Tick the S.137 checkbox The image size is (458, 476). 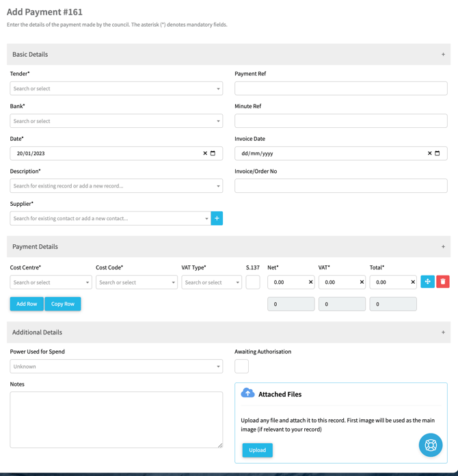pyautogui.click(x=253, y=282)
